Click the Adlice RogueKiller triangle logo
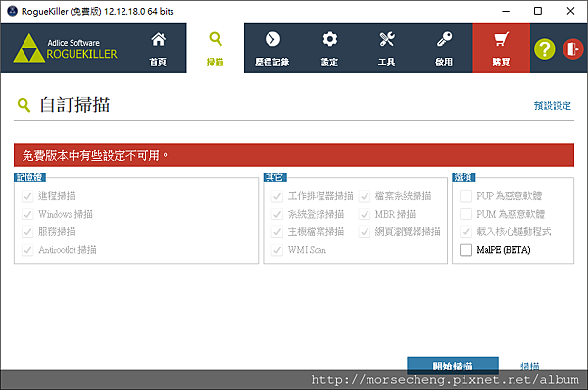 point(28,49)
